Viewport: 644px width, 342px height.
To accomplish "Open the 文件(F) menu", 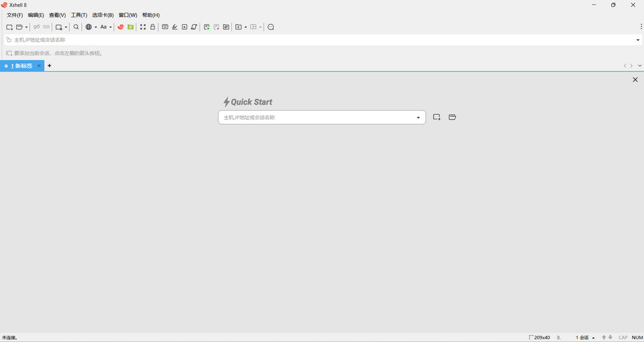I will click(14, 15).
